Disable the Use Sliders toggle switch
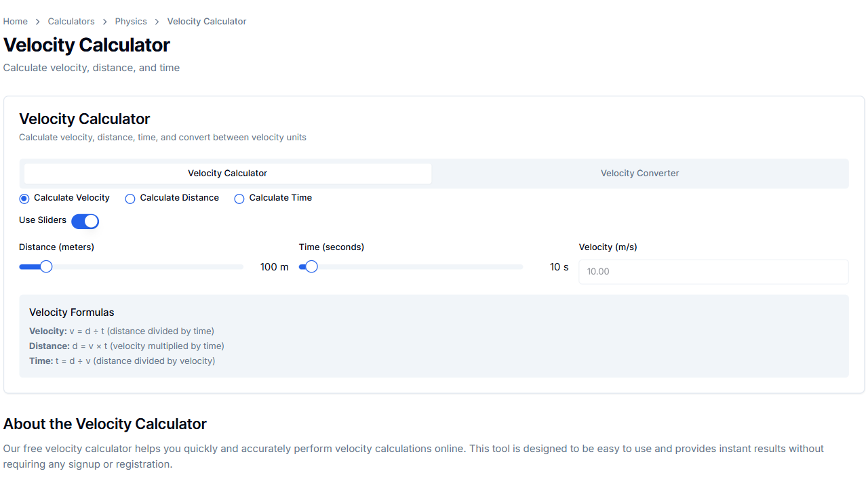 coord(85,221)
